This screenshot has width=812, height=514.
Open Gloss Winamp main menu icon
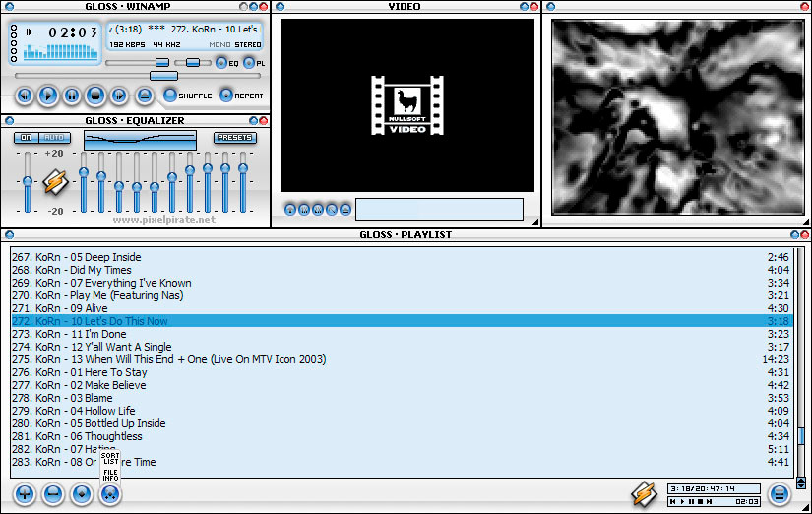coord(8,6)
